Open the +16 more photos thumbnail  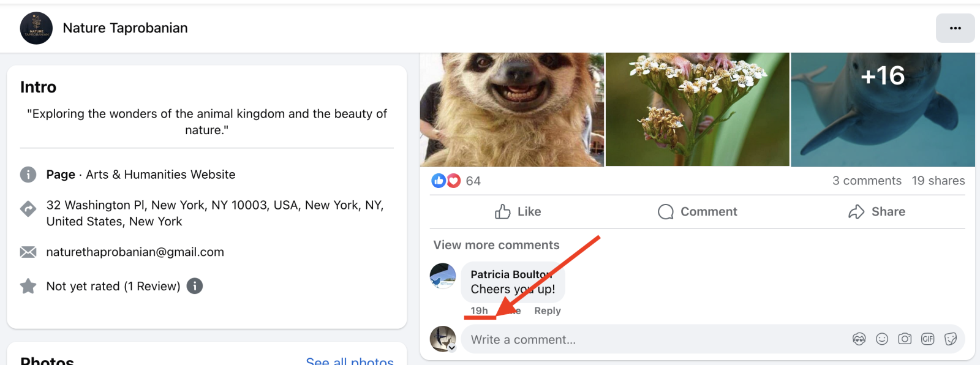tap(883, 109)
